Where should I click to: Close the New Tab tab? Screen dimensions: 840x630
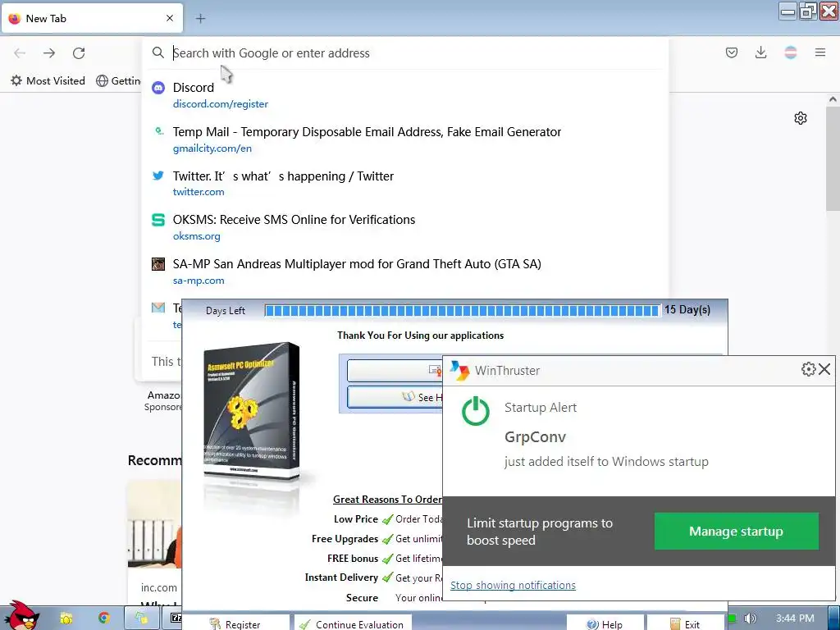[x=170, y=18]
